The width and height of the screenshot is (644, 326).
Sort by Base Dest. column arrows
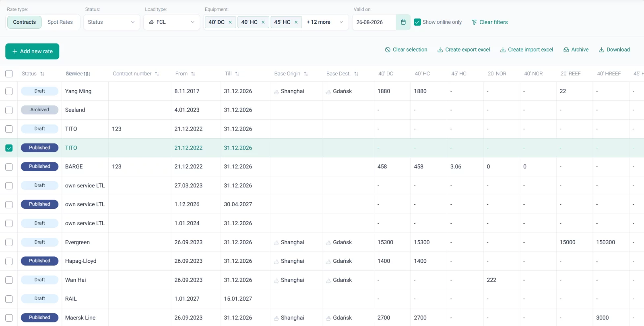pyautogui.click(x=356, y=74)
